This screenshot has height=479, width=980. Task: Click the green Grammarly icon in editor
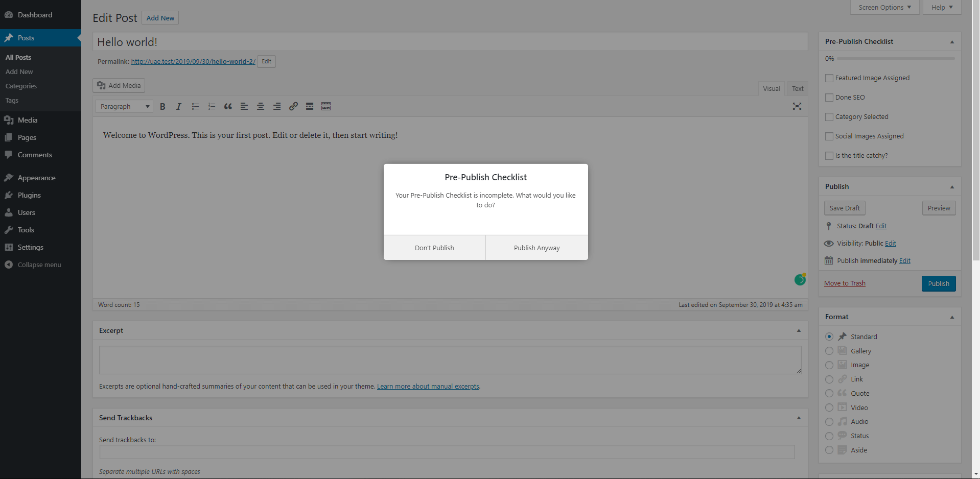pos(800,279)
